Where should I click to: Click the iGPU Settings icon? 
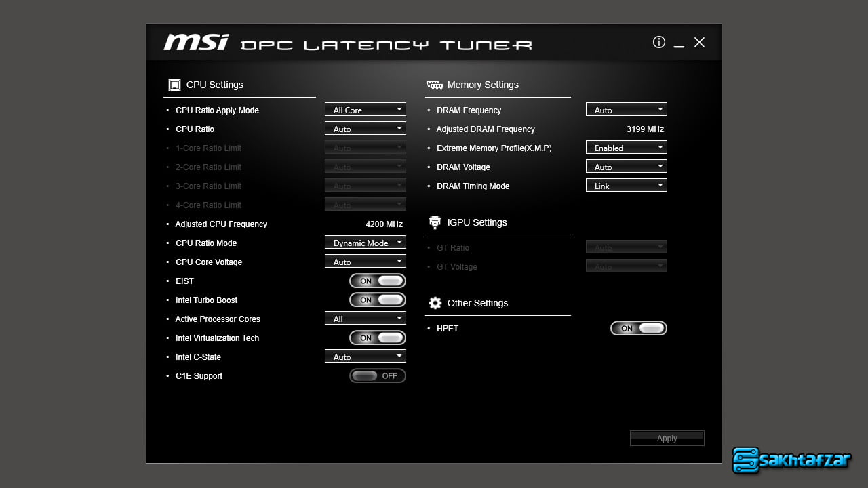click(x=435, y=222)
